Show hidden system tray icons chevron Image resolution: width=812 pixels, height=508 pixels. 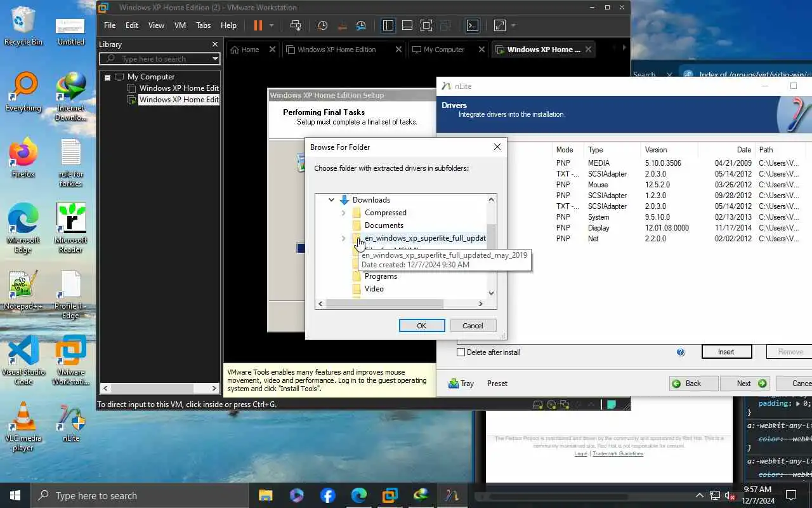coord(700,495)
